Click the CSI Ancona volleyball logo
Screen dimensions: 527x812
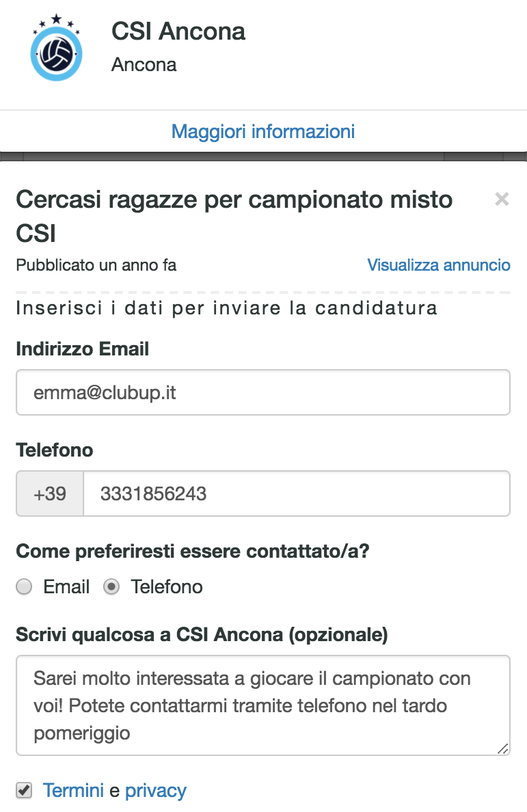click(56, 51)
